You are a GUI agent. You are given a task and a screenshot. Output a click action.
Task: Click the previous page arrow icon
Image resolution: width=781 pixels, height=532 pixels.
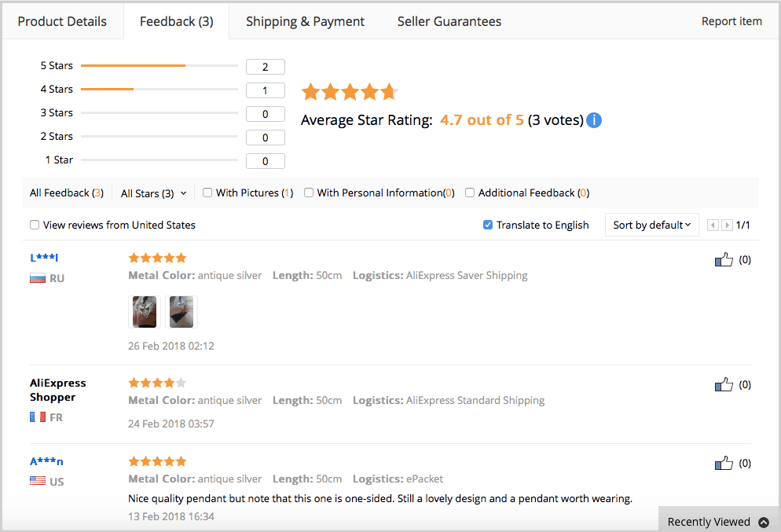pyautogui.click(x=711, y=225)
